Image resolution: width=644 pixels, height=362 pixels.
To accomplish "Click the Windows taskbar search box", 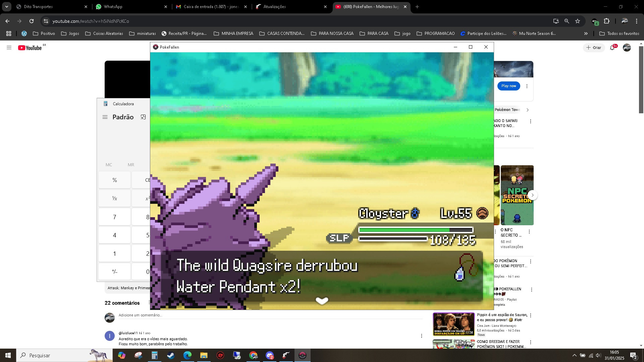I will tap(64, 355).
